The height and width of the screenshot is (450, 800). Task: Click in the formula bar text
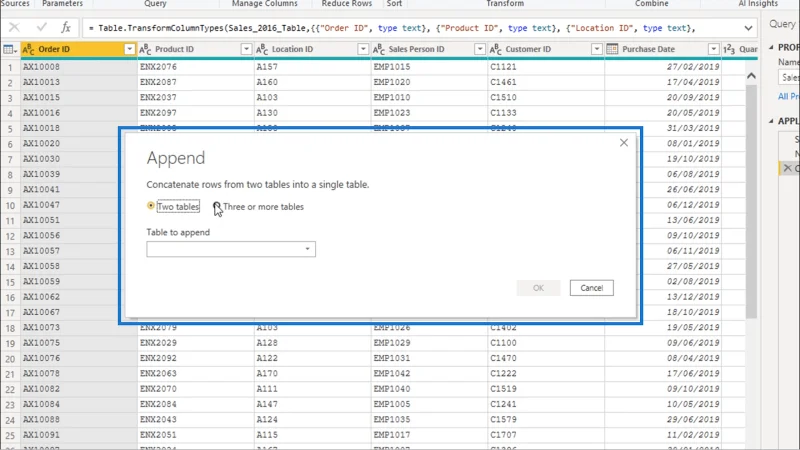[x=392, y=28]
